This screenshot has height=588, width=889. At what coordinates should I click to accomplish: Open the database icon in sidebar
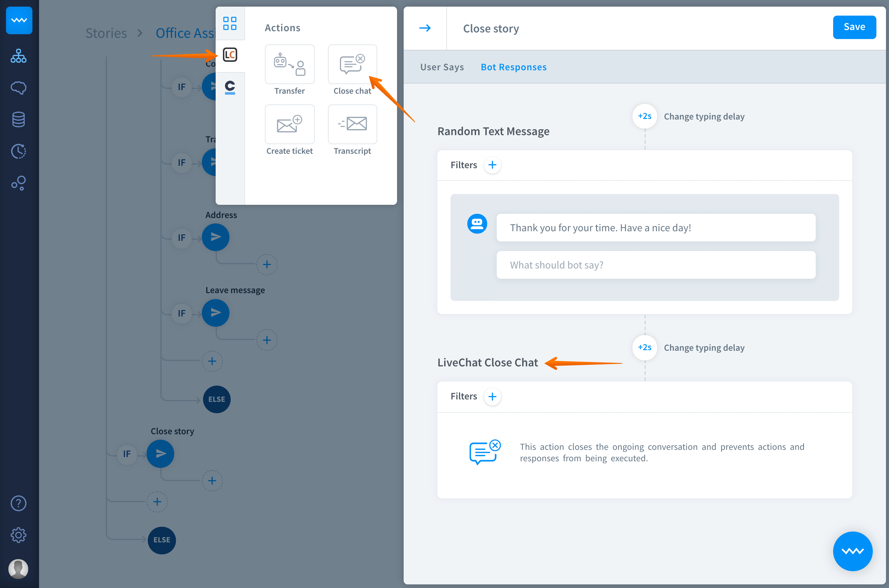click(x=18, y=120)
